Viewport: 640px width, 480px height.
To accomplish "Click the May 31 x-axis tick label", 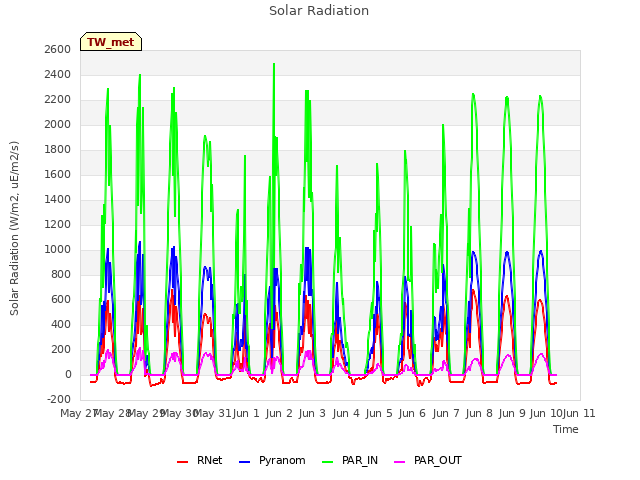I will pyautogui.click(x=213, y=413).
